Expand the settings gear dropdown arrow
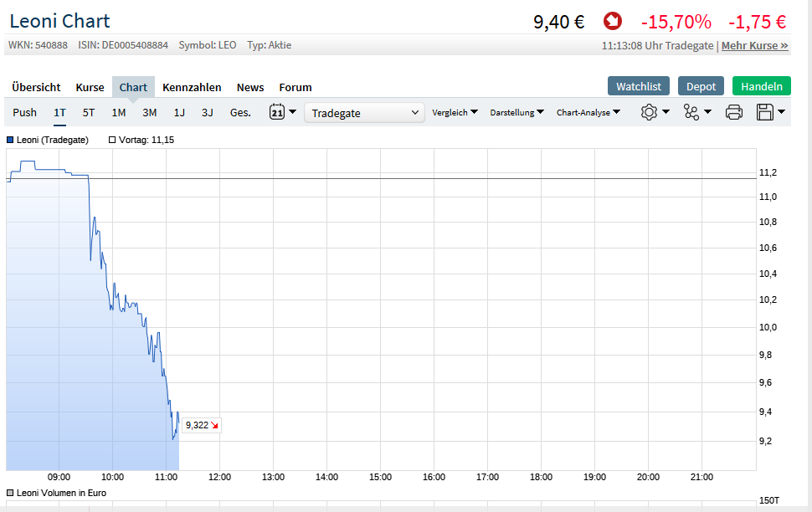The image size is (812, 512). 666,112
